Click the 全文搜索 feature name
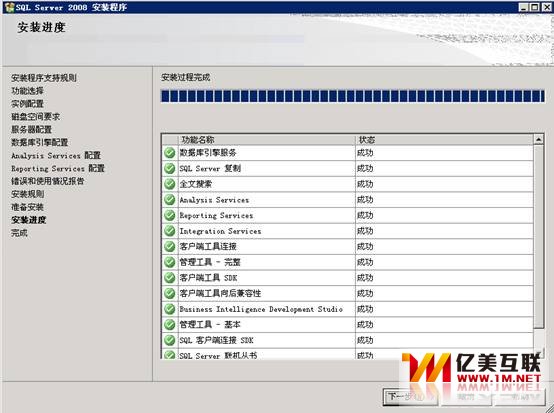Viewport: 554px width, 413px height. click(196, 184)
